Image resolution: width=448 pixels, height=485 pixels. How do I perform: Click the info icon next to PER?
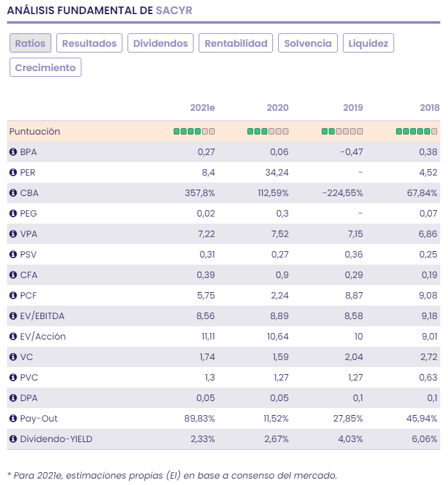(x=13, y=172)
